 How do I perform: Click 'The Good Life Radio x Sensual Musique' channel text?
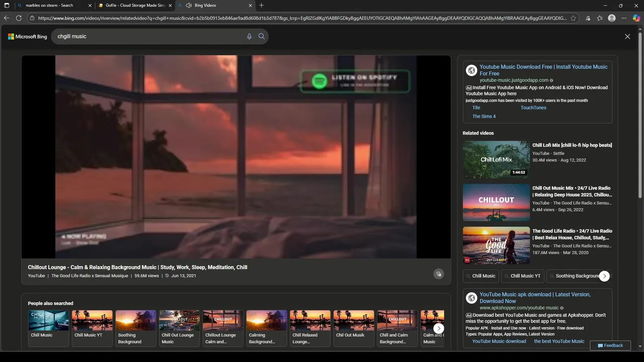[90, 276]
